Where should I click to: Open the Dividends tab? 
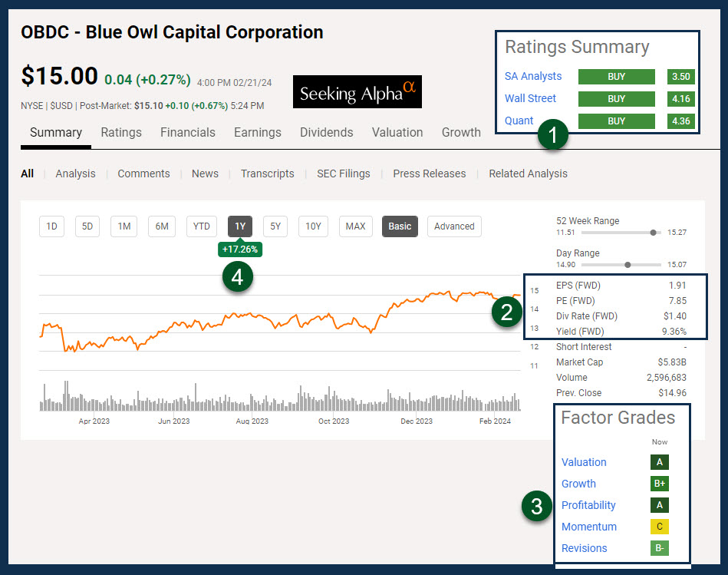pos(326,132)
